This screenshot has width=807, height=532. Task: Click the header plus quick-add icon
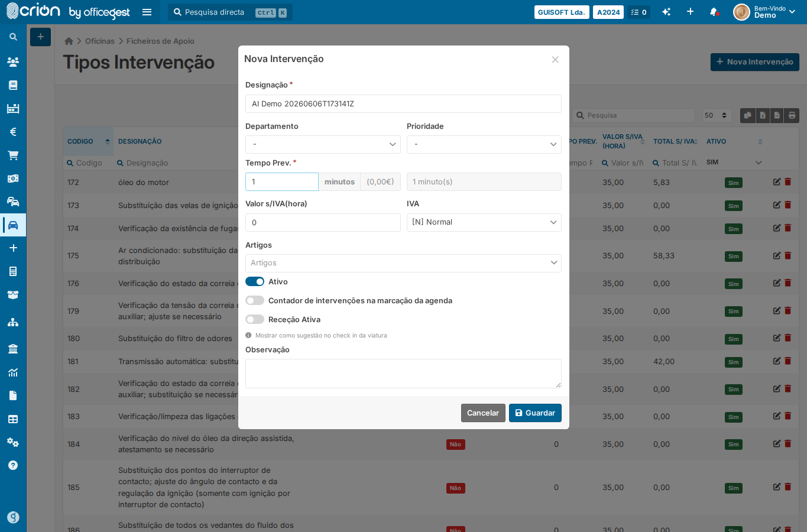690,12
